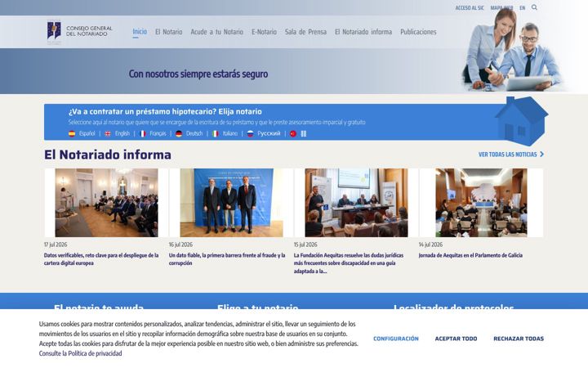Click Rechazar todas cookie button
Image resolution: width=588 pixels, height=368 pixels.
point(519,339)
